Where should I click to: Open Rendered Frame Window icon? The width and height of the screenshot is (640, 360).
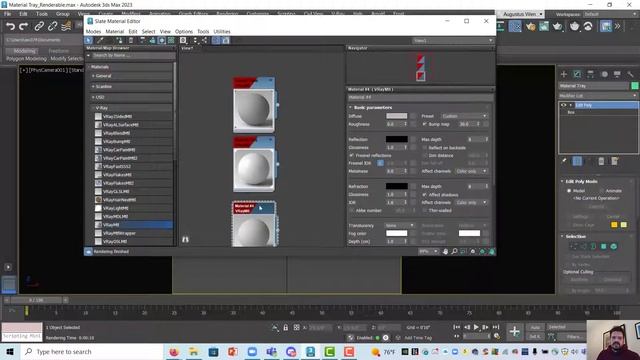pos(544,27)
